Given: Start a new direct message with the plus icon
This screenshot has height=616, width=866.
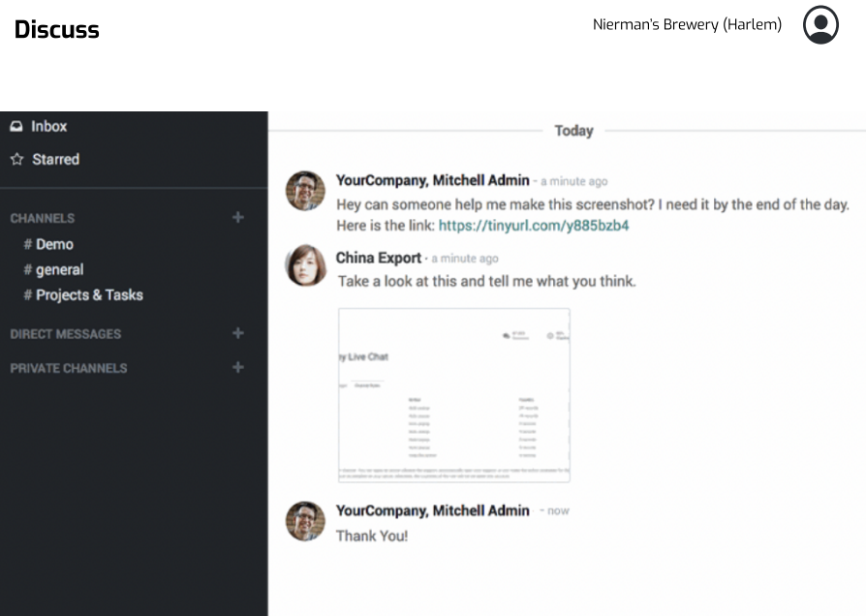Looking at the screenshot, I should tap(238, 333).
